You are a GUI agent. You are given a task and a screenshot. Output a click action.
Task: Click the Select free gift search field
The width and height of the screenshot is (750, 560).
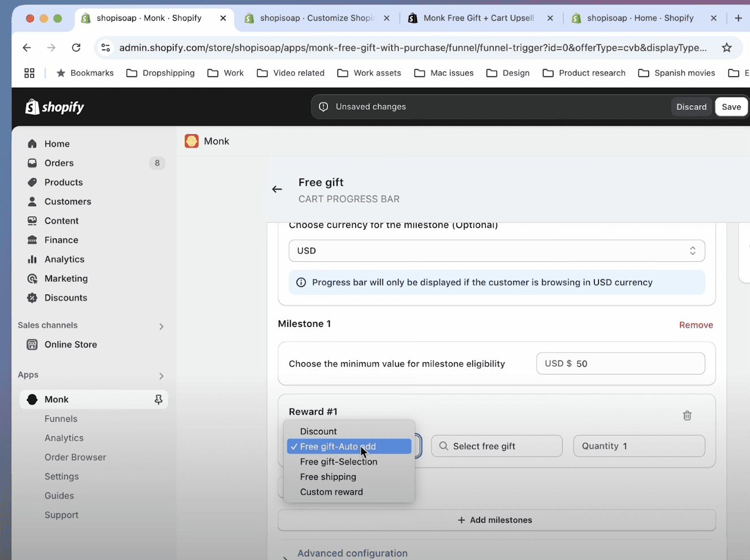[497, 446]
